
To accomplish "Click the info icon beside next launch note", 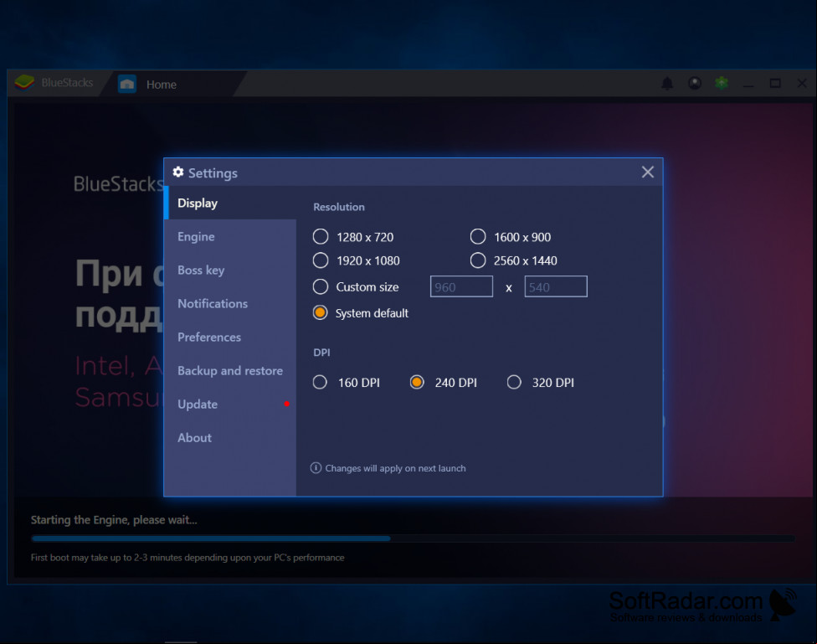I will (x=316, y=468).
